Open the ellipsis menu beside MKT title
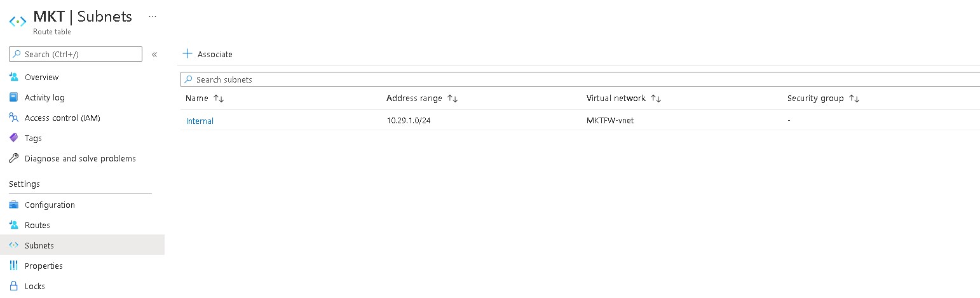This screenshot has width=980, height=298. pyautogui.click(x=152, y=17)
